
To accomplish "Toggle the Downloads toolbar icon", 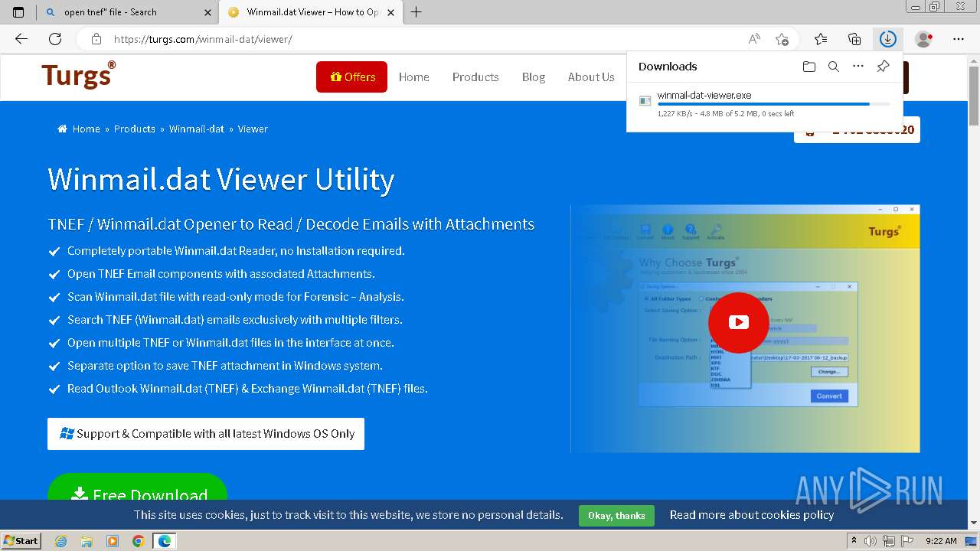I will click(887, 39).
